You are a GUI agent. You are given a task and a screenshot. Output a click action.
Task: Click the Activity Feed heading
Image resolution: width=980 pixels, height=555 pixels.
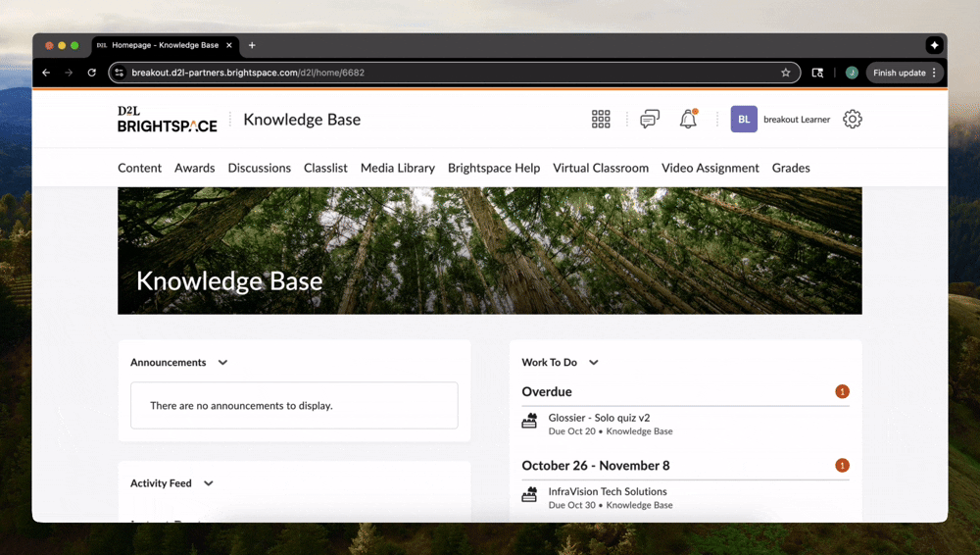(161, 483)
